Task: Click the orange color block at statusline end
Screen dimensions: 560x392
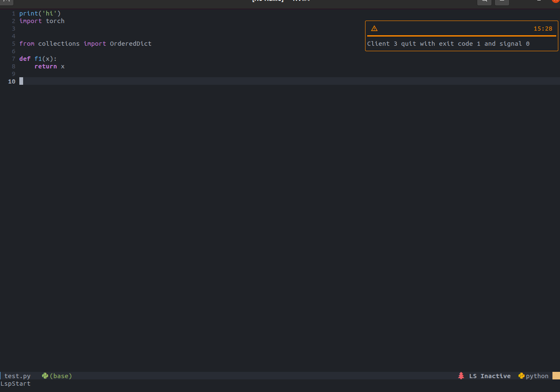Action: click(557, 376)
